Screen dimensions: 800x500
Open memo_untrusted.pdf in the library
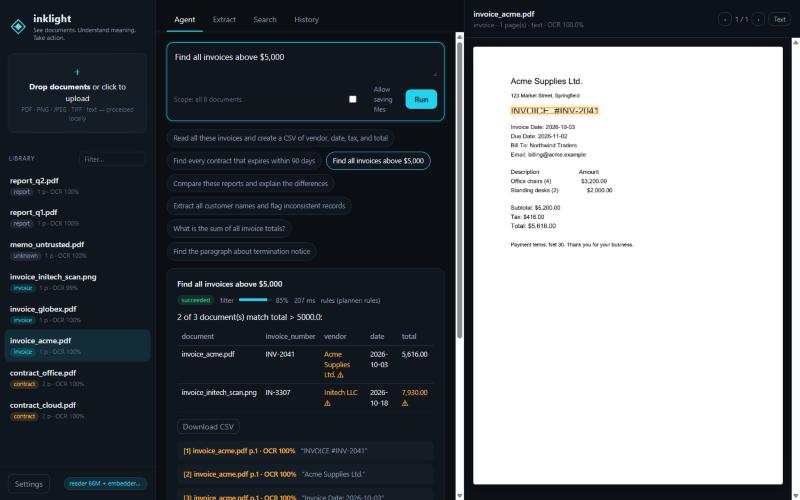[78, 249]
